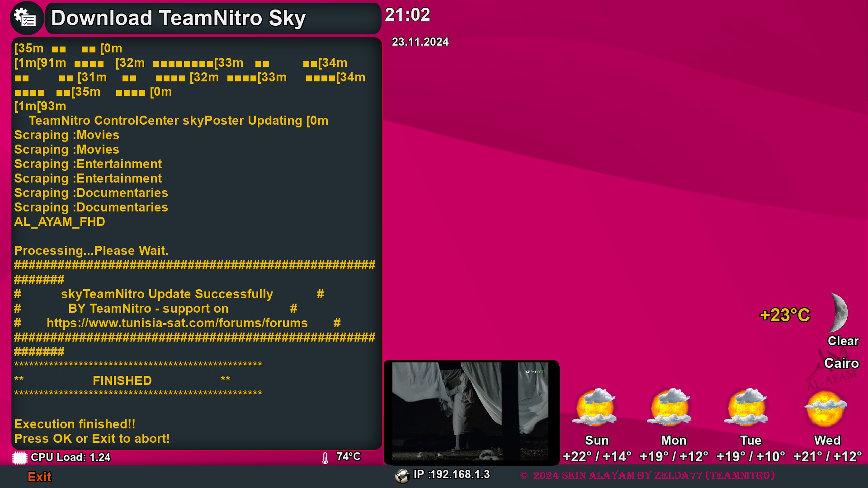
Task: Click the Clear weather condition label
Action: coord(843,341)
